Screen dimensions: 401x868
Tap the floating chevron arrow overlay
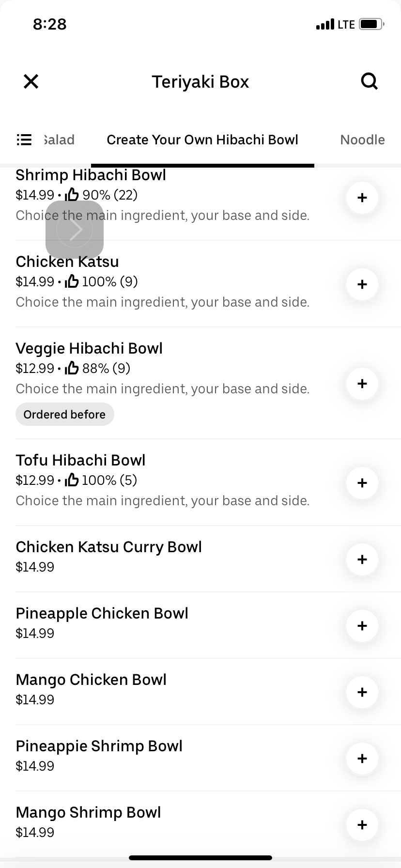click(x=75, y=230)
